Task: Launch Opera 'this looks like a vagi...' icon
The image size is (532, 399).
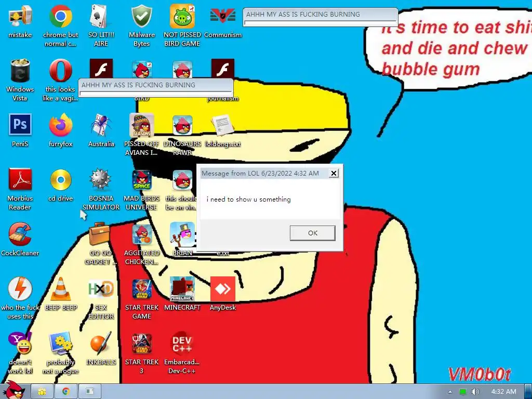Action: (x=60, y=71)
